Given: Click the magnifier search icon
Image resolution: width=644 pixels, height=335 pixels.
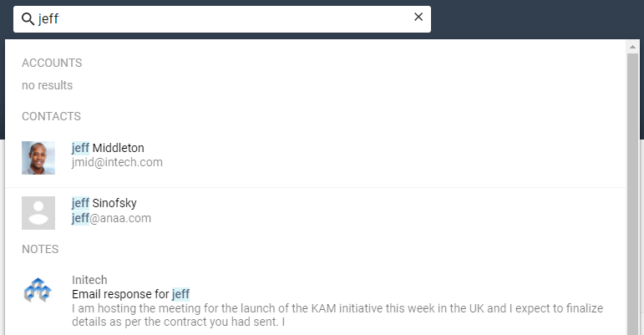Looking at the screenshot, I should pyautogui.click(x=28, y=18).
